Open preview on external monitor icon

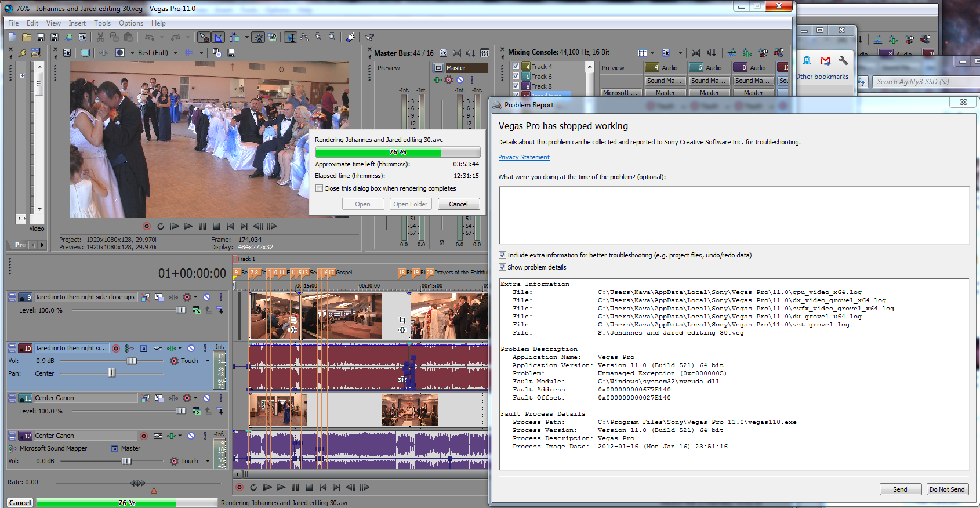pos(85,53)
